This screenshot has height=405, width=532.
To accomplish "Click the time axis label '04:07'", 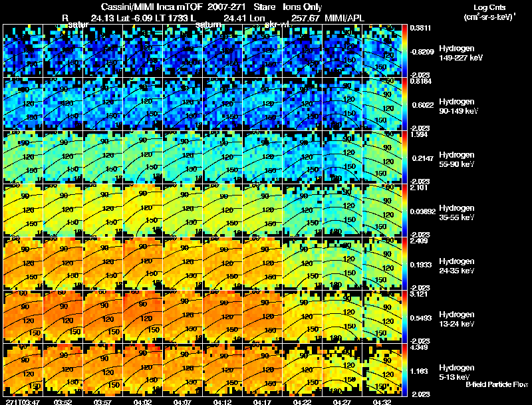I will (183, 402).
